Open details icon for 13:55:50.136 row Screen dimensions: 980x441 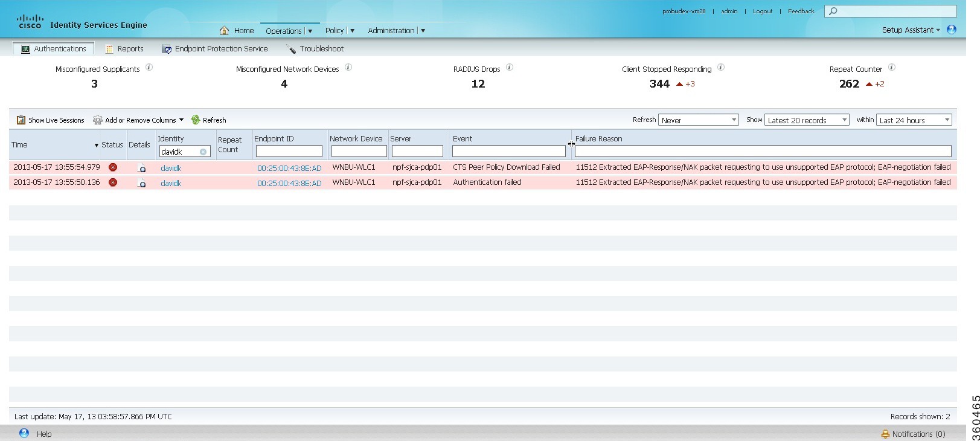point(141,183)
